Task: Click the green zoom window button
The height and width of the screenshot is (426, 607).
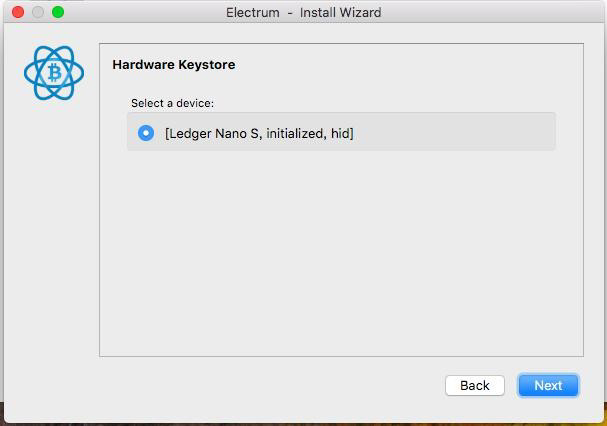Action: point(58,12)
